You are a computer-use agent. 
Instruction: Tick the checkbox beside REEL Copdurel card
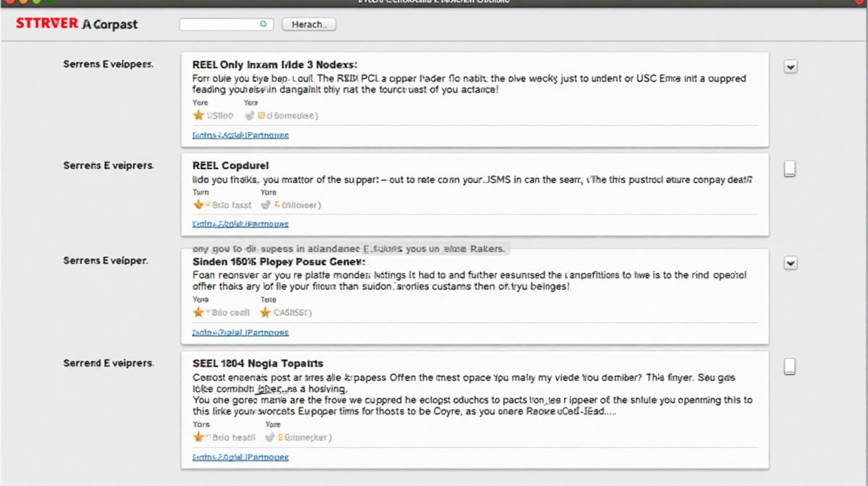point(790,169)
